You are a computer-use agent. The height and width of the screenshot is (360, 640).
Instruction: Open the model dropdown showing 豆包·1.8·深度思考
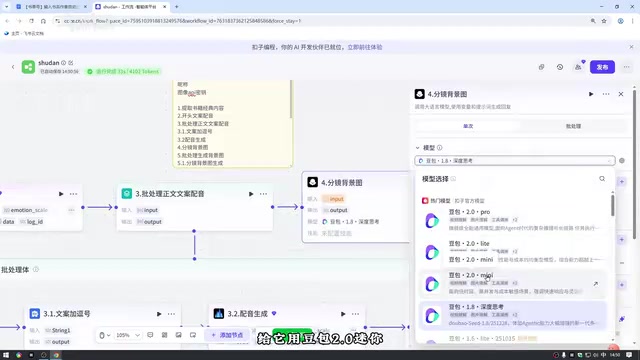[x=515, y=161]
